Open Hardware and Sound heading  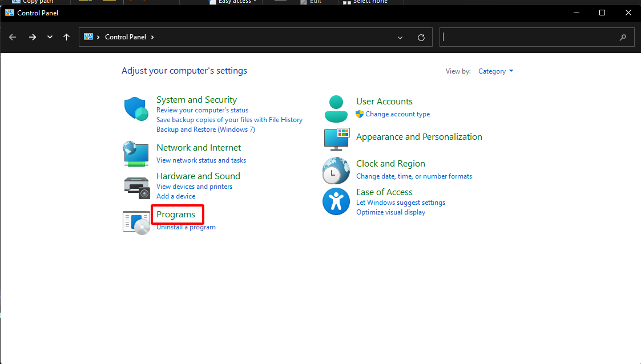198,176
